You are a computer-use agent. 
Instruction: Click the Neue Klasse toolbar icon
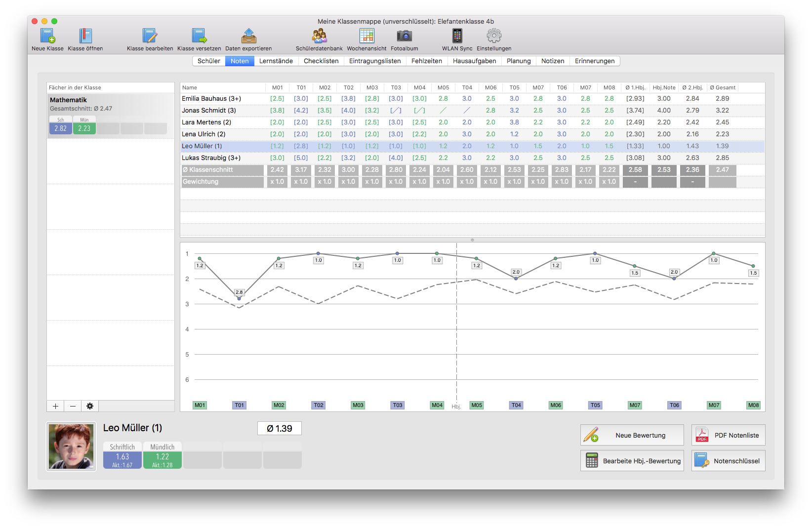[x=47, y=36]
